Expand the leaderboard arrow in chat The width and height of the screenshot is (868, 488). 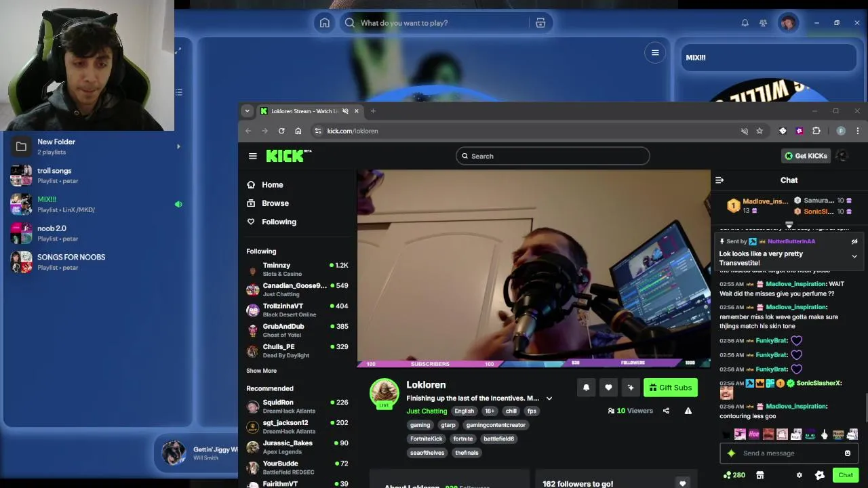[x=789, y=224]
